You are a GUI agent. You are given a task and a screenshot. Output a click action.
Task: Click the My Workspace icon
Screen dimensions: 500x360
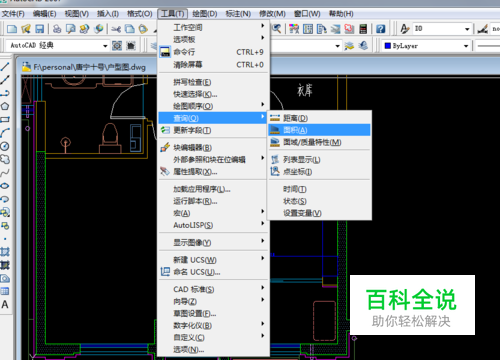[131, 45]
